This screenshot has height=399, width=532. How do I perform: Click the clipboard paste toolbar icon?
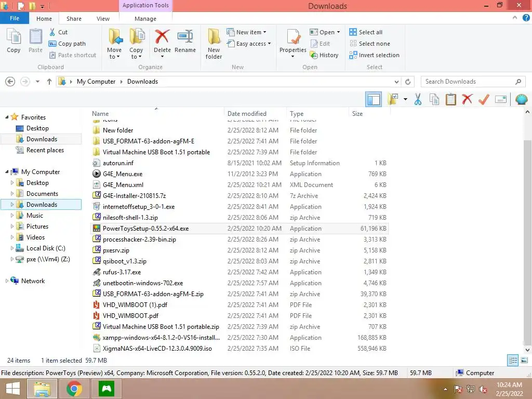(450, 99)
